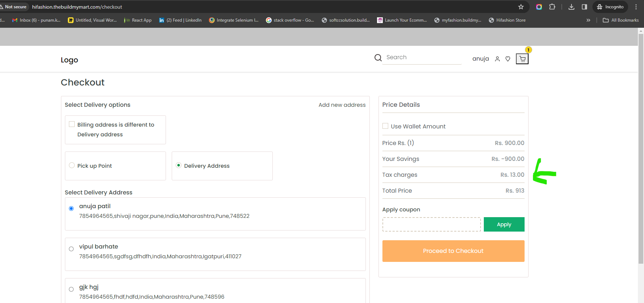644x303 pixels.
Task: Open softccsolution bookmark
Action: [x=346, y=20]
